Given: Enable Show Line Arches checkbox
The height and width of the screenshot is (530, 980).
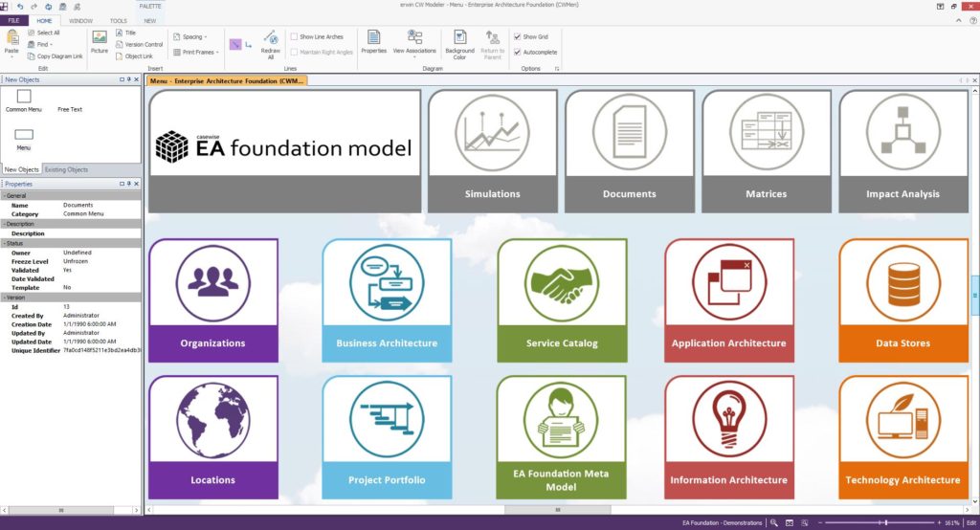Looking at the screenshot, I should (x=294, y=37).
